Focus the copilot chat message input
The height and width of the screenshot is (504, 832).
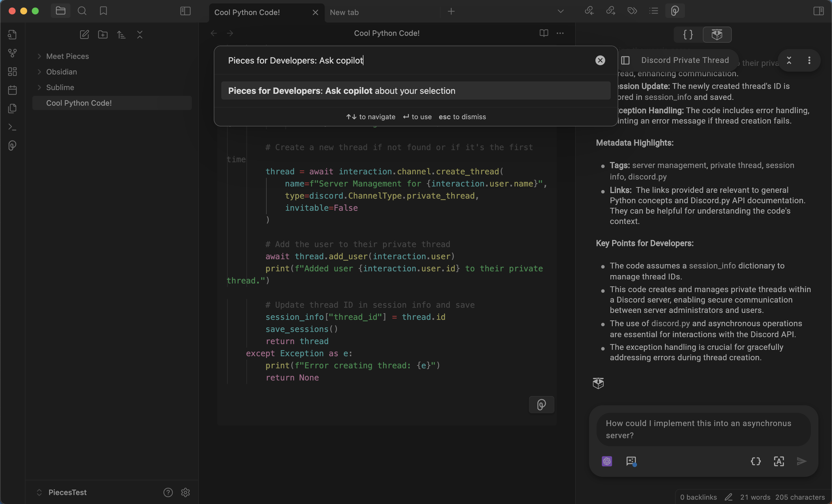pos(703,429)
